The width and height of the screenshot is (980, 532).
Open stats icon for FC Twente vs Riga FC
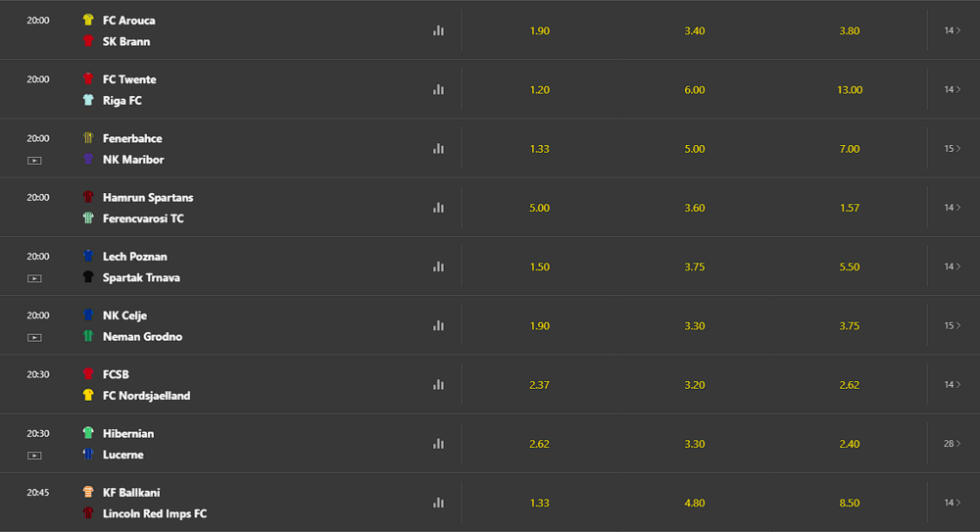coord(438,89)
